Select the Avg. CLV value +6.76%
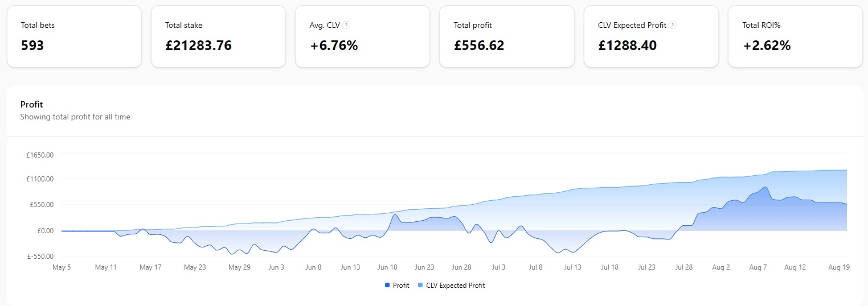The height and width of the screenshot is (306, 868). (x=334, y=46)
